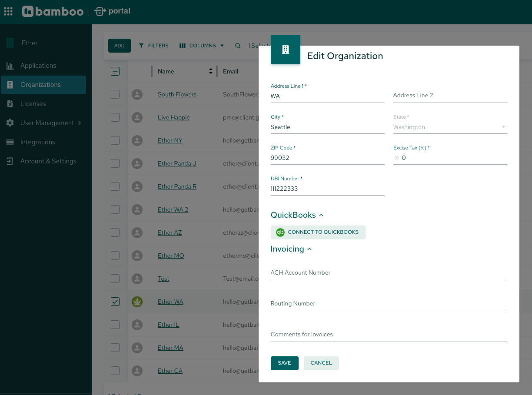This screenshot has width=532, height=395.
Task: Click the SAVE button
Action: (x=285, y=363)
